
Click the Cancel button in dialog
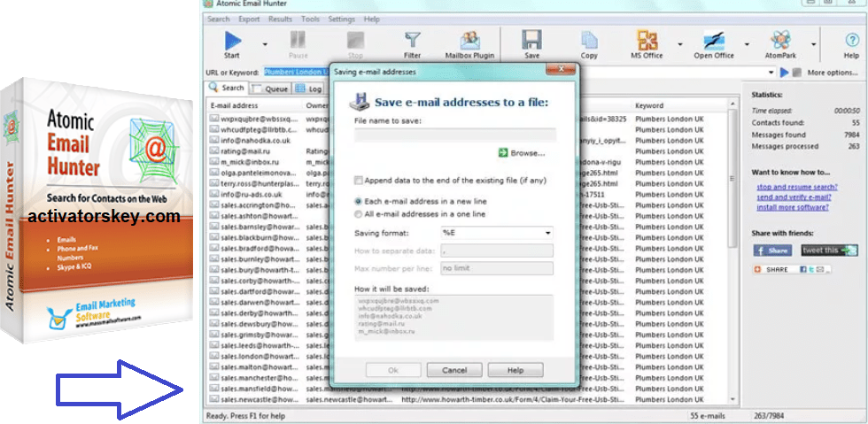click(453, 369)
